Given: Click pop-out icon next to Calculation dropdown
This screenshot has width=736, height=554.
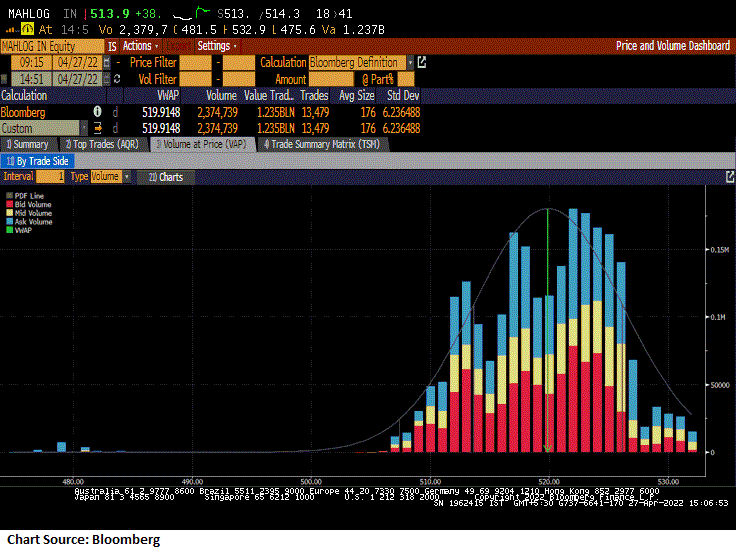Looking at the screenshot, I should point(421,62).
